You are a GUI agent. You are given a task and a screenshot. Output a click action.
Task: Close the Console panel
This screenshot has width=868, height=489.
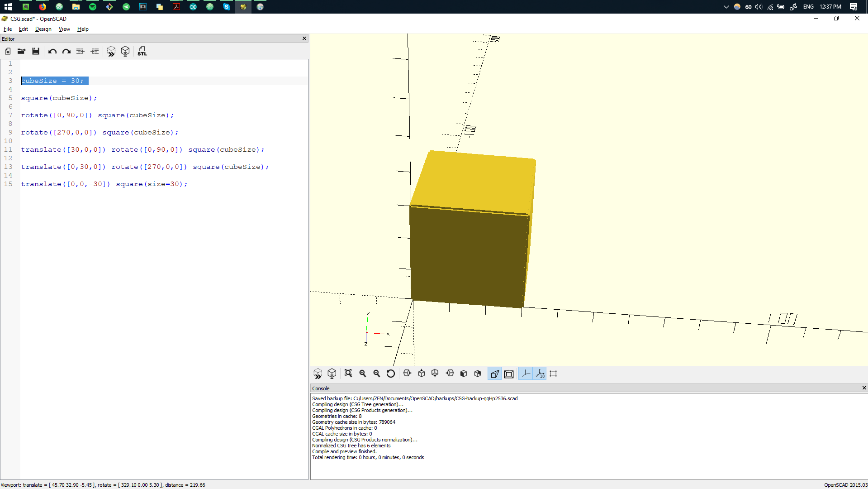click(x=864, y=388)
